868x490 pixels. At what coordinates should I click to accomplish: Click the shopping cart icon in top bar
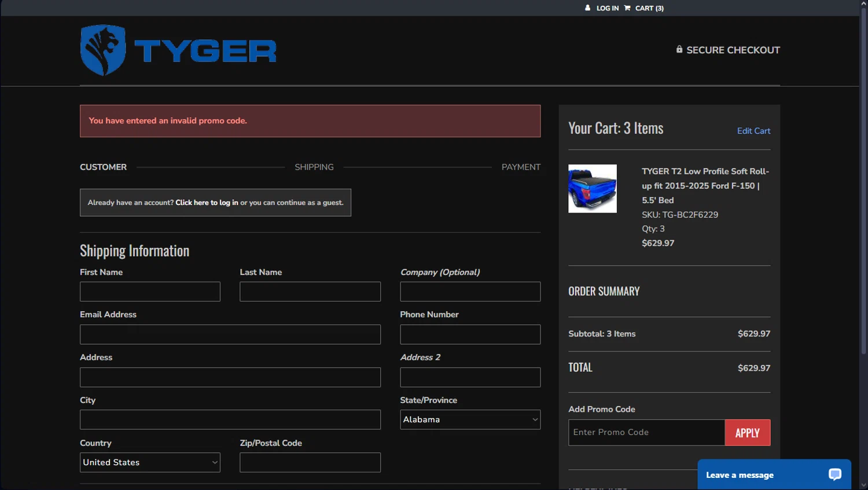627,8
